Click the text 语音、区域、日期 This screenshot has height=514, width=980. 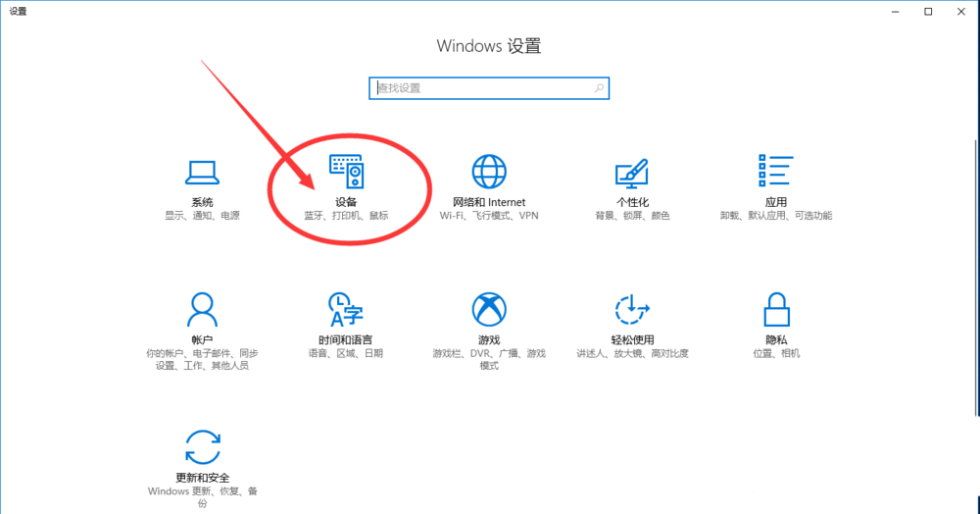346,353
